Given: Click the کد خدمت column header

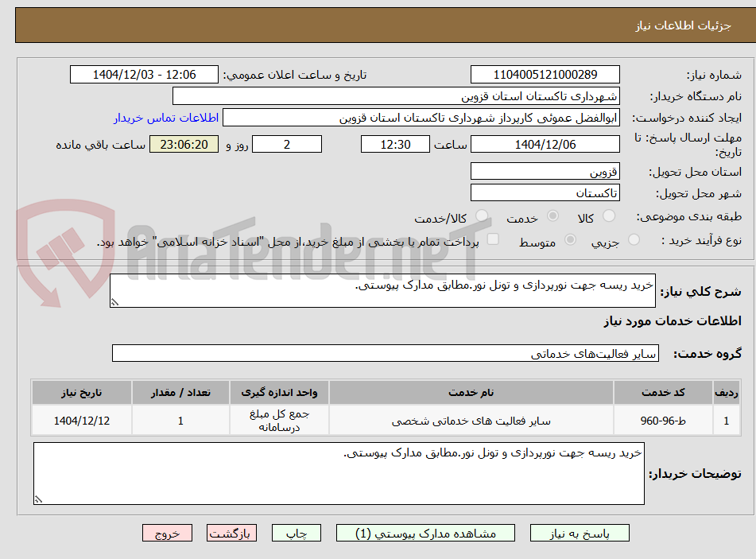Looking at the screenshot, I should pos(662,393).
